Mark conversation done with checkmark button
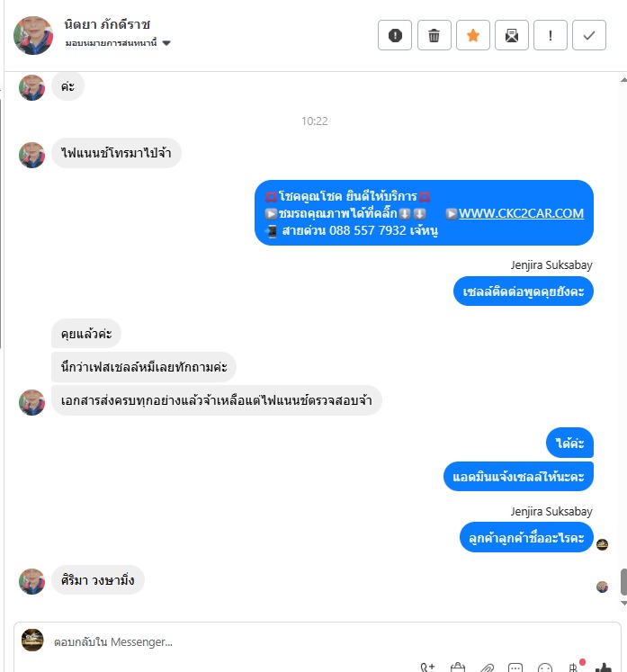 pos(589,35)
